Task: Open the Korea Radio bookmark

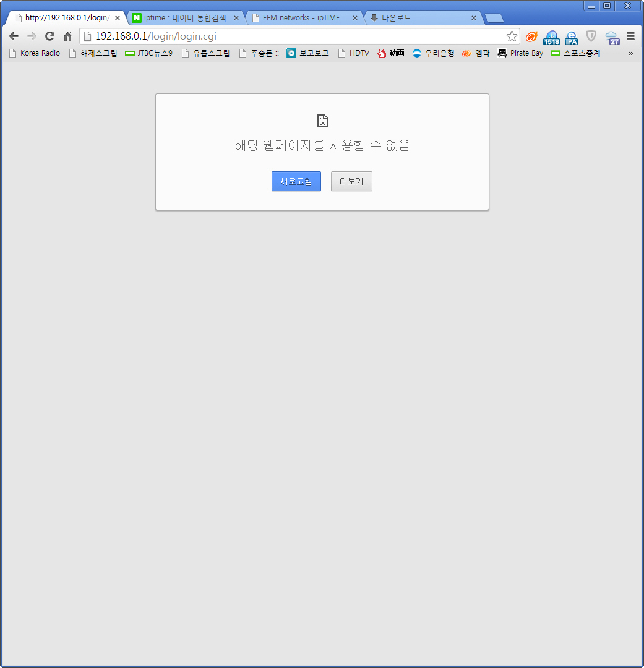Action: (35, 53)
